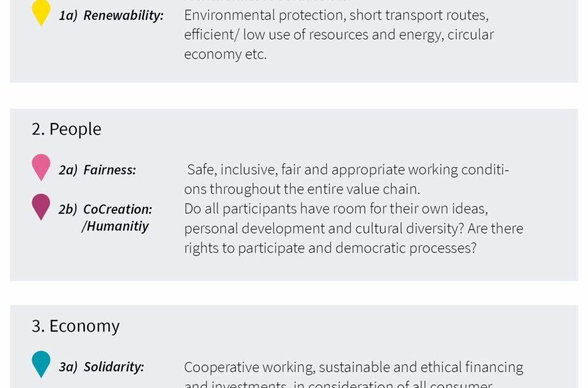Click 'Cooperative working, sustainable and ethical financing' text
The width and height of the screenshot is (588, 388).
point(354,367)
